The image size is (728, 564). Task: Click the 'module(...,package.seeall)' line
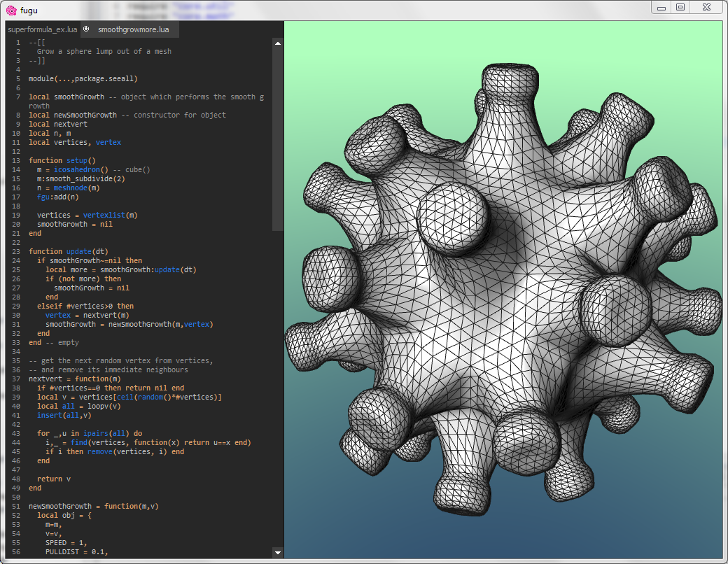(83, 78)
